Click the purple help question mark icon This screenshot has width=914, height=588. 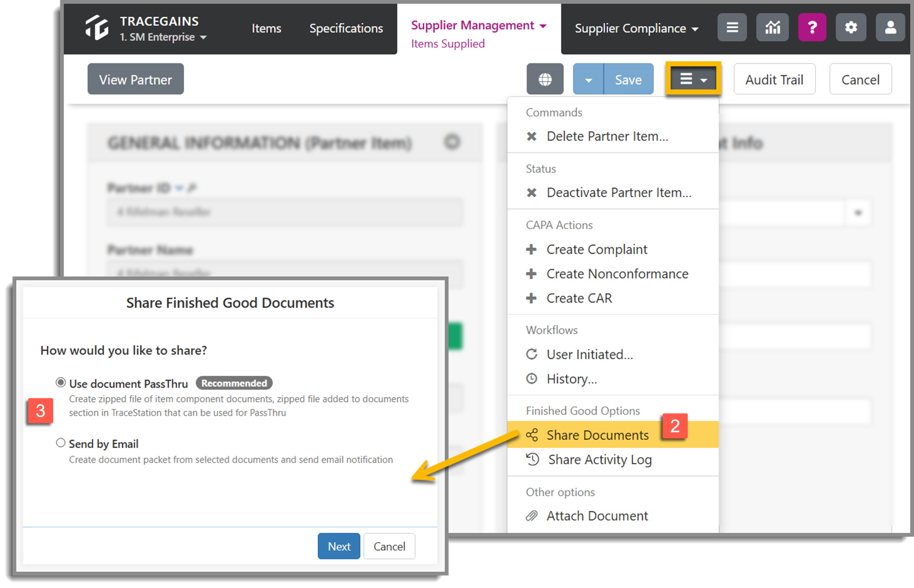pos(812,28)
